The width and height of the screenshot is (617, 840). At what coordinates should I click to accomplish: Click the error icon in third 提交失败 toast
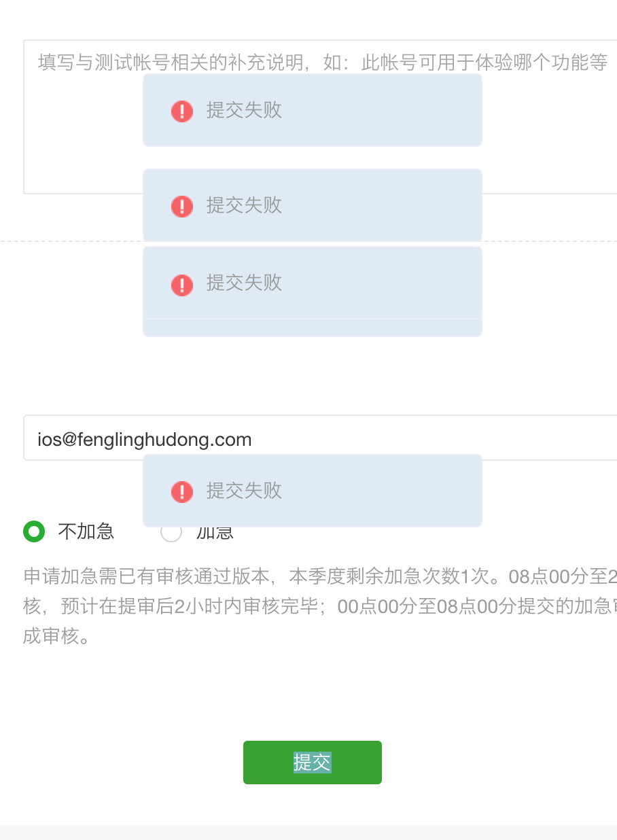pos(182,285)
